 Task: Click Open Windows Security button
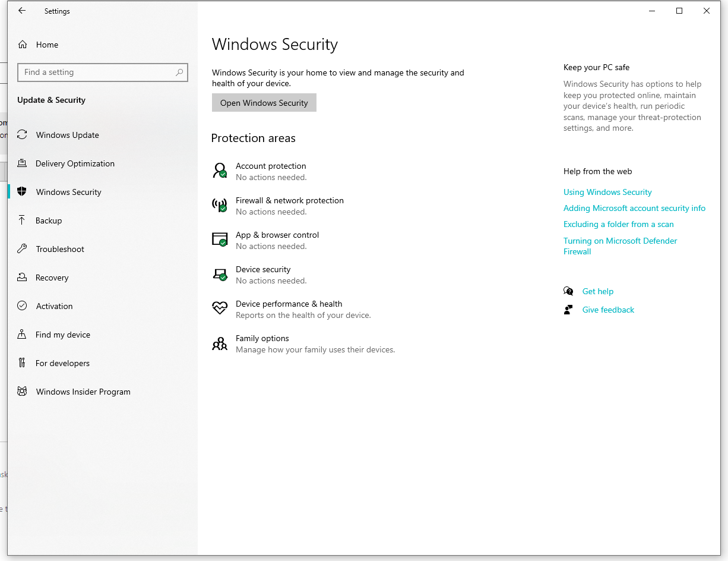coord(264,103)
